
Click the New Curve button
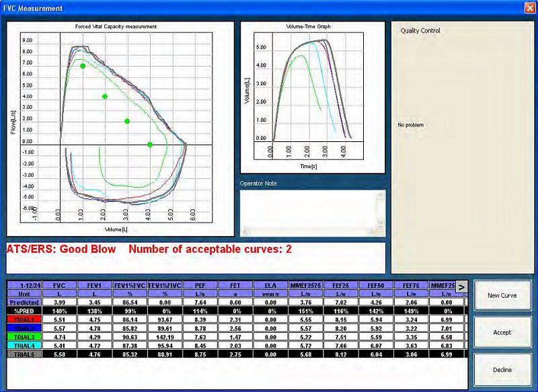(502, 295)
